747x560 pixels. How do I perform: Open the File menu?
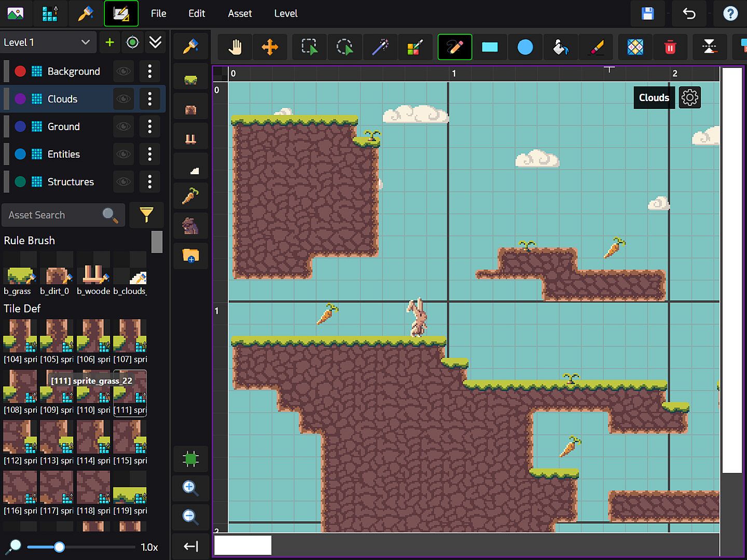[158, 13]
